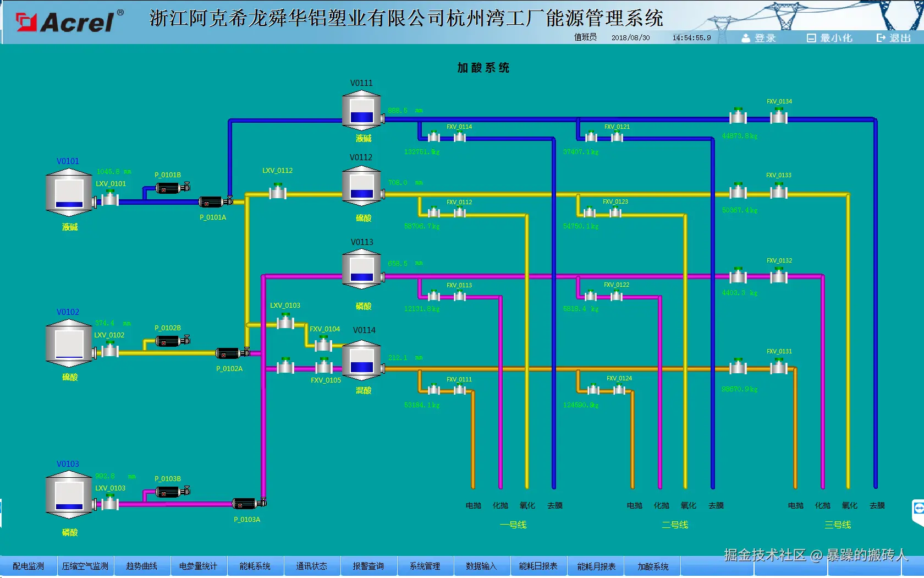Screen dimensions: 924x578
Task: Select pump P_0103A icon
Action: click(244, 503)
